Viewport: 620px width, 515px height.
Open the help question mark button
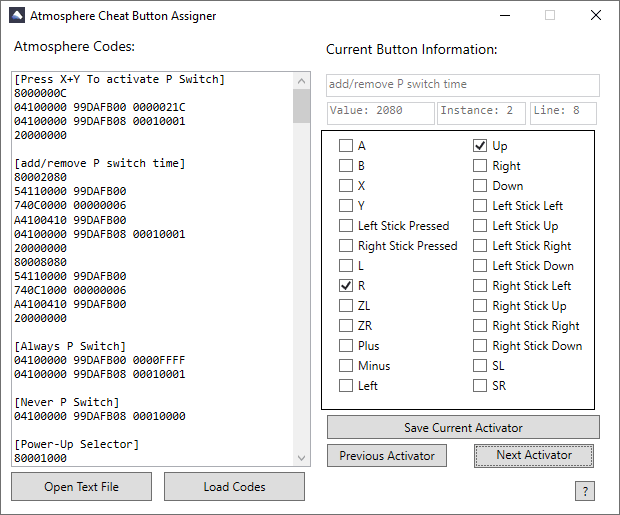click(x=585, y=491)
